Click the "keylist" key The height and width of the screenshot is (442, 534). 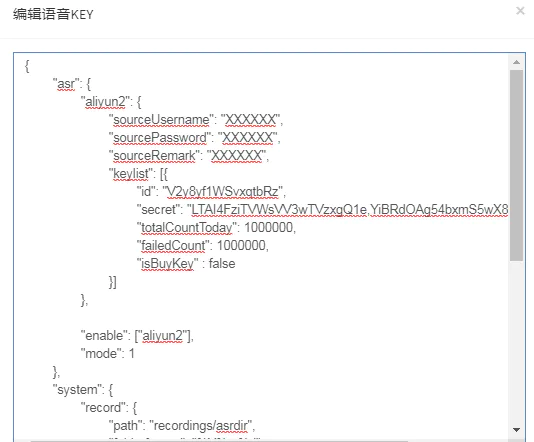[x=130, y=174]
